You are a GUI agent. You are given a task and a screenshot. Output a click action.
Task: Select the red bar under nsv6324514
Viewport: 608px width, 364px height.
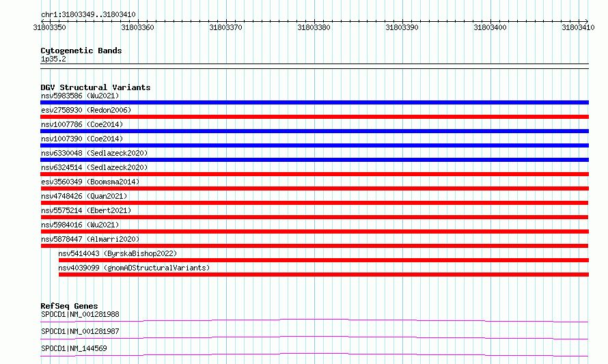pos(314,174)
